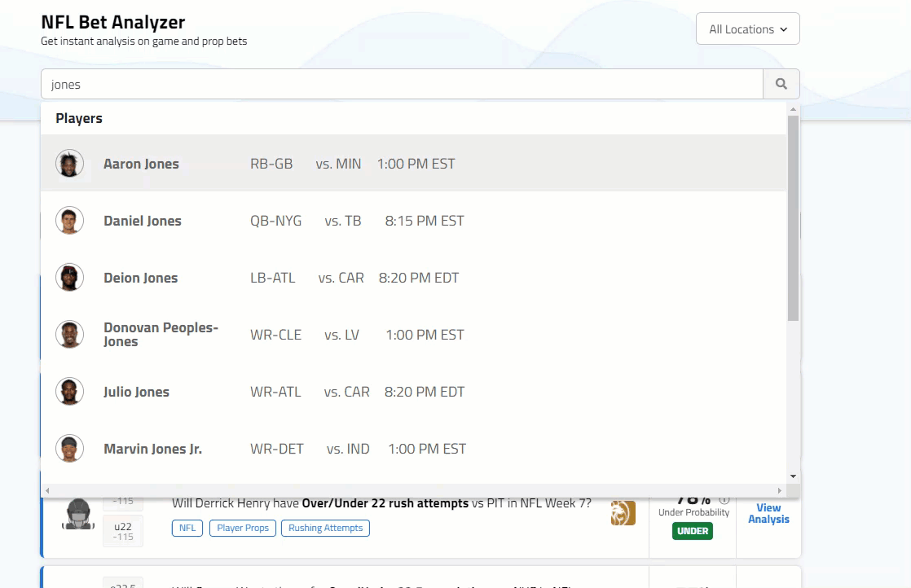Viewport: 911px width, 588px height.
Task: Click Daniel Jones's avatar photo
Action: (x=70, y=221)
